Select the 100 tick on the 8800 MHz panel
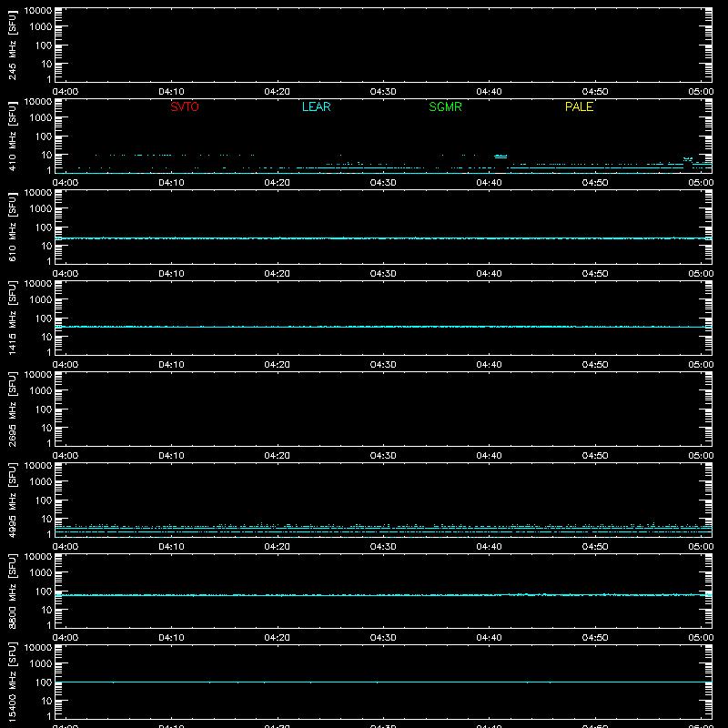Screen dimensions: 728x728 [x=44, y=591]
